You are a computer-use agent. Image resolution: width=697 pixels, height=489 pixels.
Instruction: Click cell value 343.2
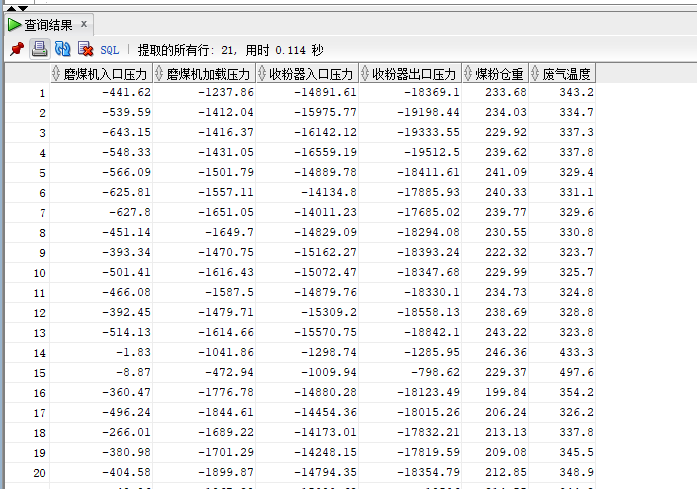tap(577, 92)
